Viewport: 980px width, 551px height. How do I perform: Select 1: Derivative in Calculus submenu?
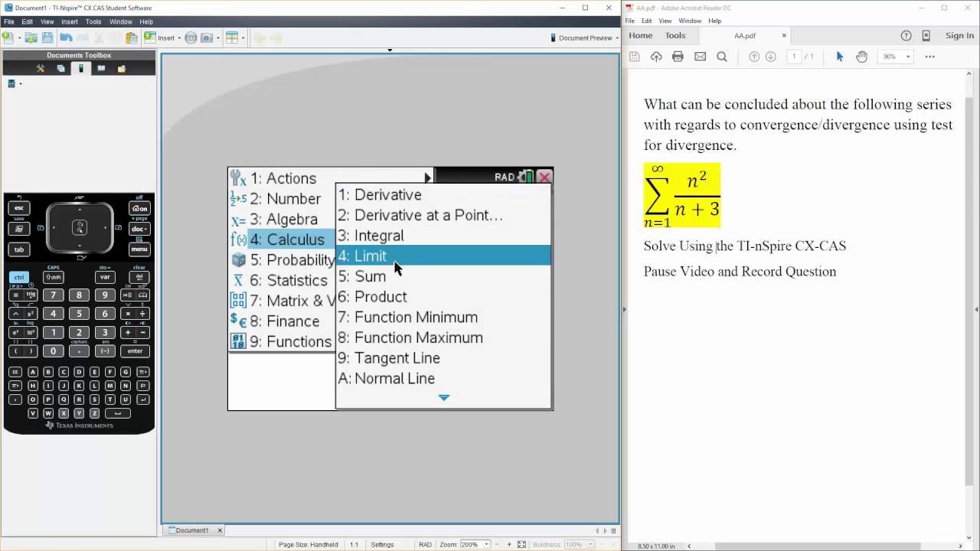click(x=443, y=194)
